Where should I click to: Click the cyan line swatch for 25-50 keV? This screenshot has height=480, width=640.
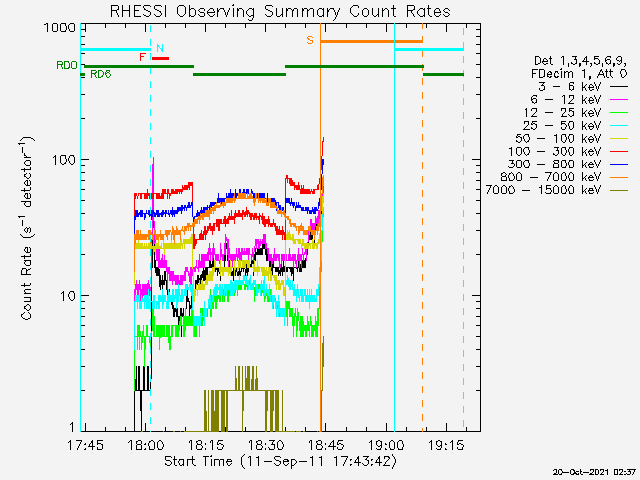[x=619, y=125]
